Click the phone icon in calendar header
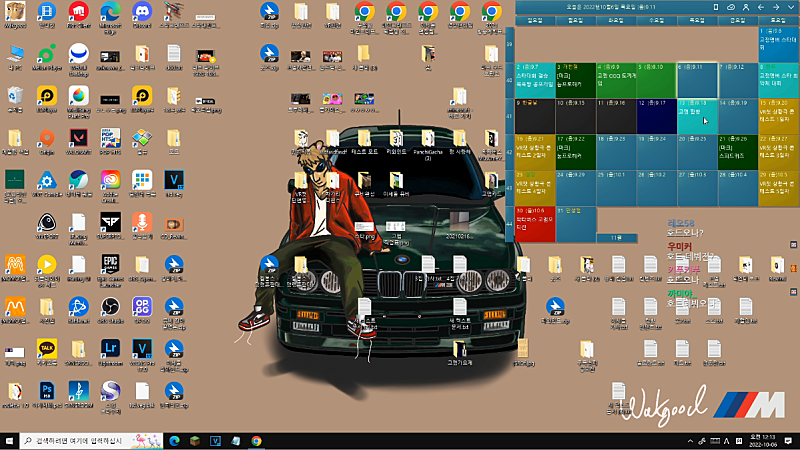The image size is (800, 450). 714,7
